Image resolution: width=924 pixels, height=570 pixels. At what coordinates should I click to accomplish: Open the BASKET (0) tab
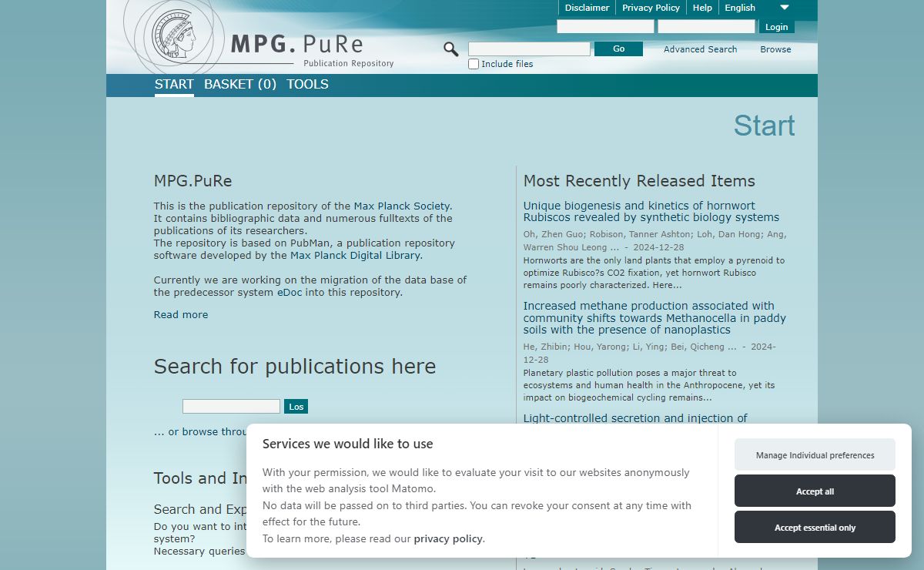(x=240, y=85)
